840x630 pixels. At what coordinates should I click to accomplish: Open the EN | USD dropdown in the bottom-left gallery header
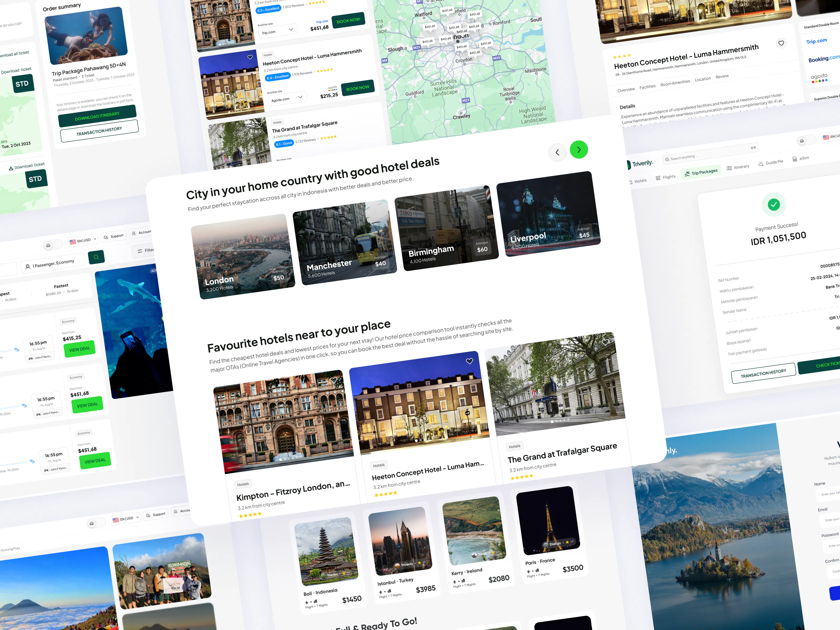point(126,519)
